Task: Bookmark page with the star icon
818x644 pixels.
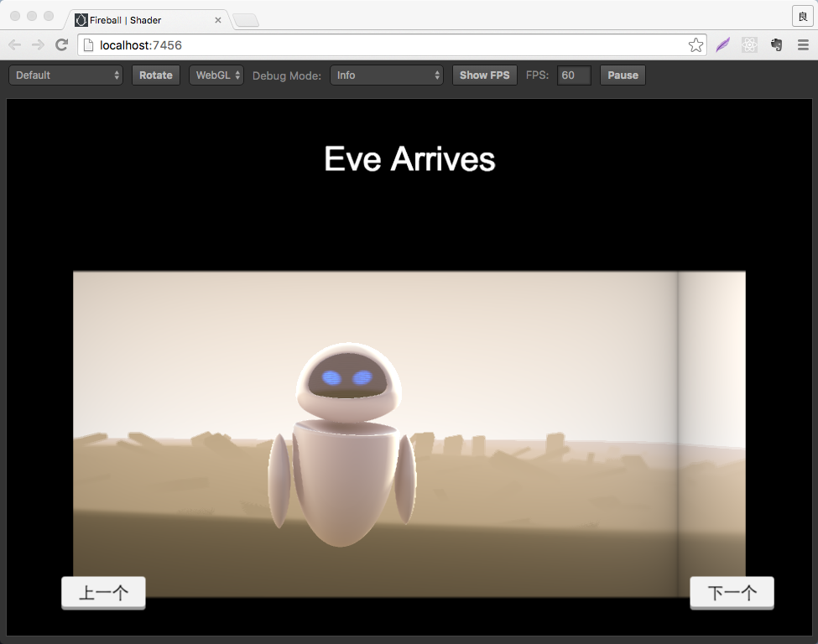Action: (696, 45)
